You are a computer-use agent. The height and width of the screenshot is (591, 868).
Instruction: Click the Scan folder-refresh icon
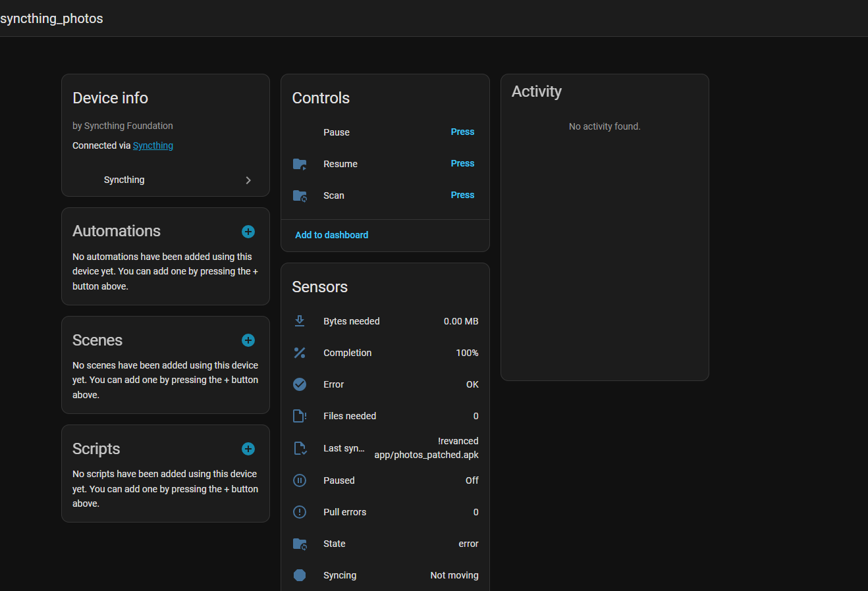300,195
